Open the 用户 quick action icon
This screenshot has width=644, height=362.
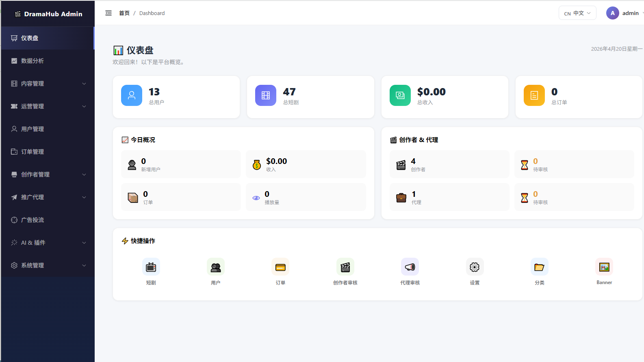tap(216, 267)
